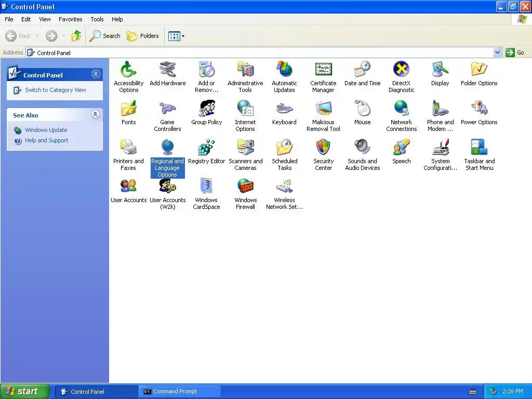Viewport: 532px width, 399px height.
Task: Toggle the Folders pane button
Action: tap(142, 36)
